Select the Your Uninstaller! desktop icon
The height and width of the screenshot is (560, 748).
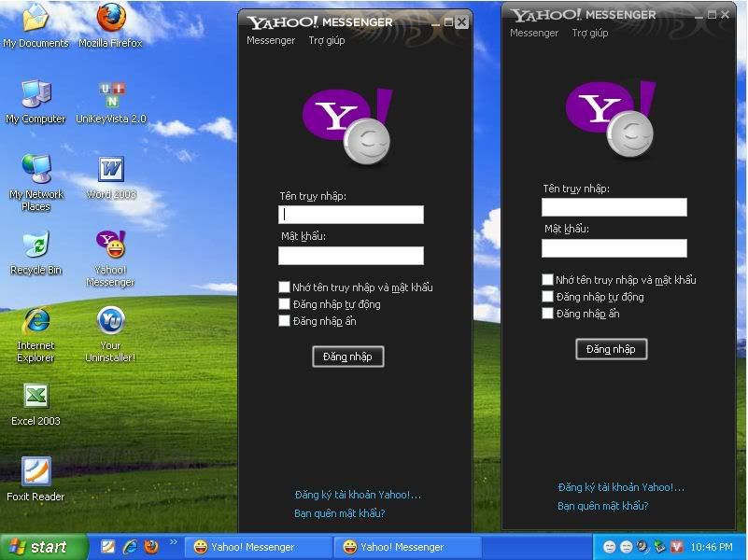coord(110,334)
